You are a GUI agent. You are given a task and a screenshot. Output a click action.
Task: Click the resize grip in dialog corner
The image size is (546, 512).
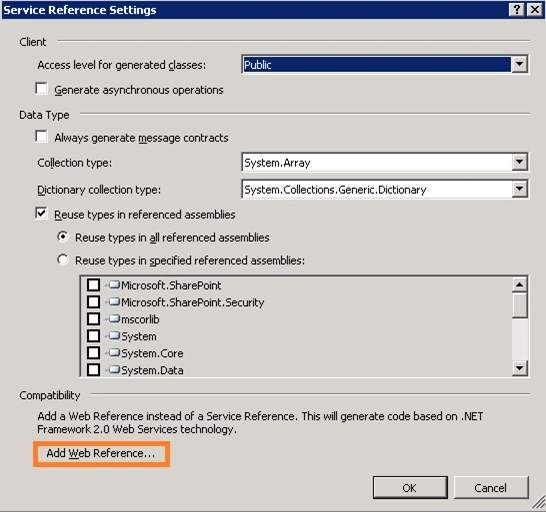click(x=539, y=502)
